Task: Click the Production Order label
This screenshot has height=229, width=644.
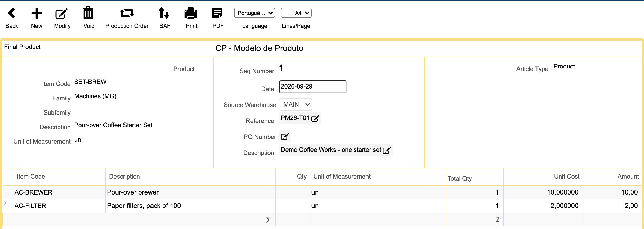Action: click(x=127, y=26)
